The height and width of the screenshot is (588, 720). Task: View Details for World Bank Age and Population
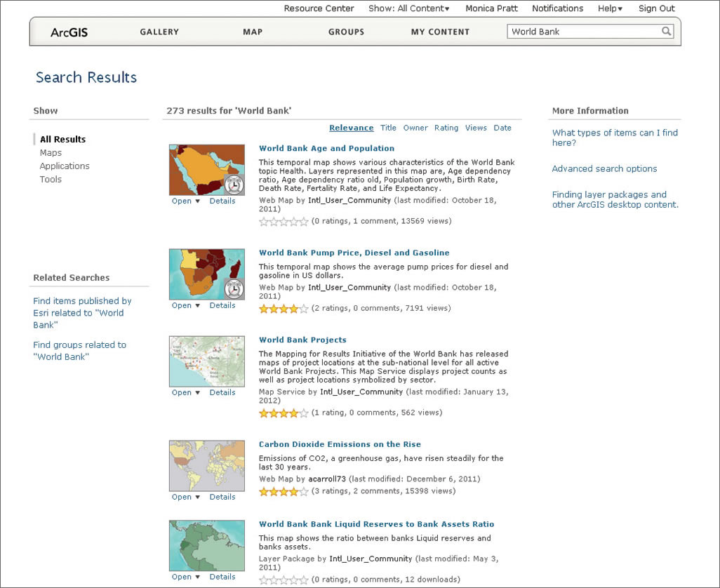[222, 201]
